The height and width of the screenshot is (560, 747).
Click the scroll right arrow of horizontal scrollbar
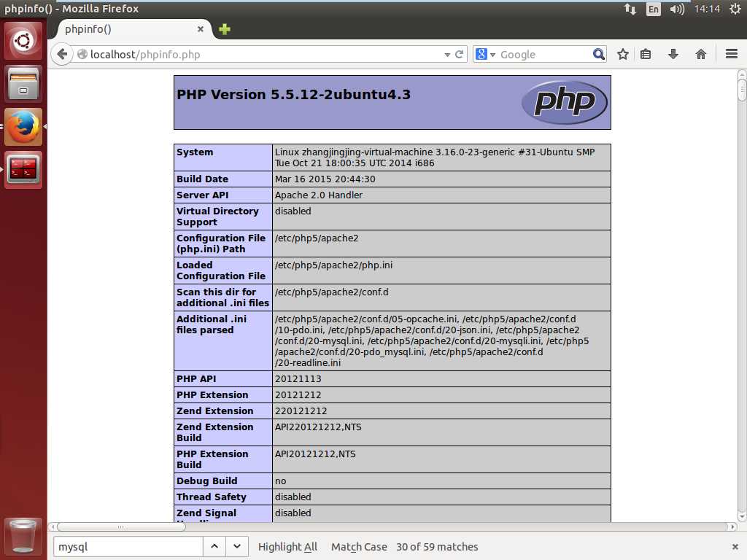coord(732,526)
